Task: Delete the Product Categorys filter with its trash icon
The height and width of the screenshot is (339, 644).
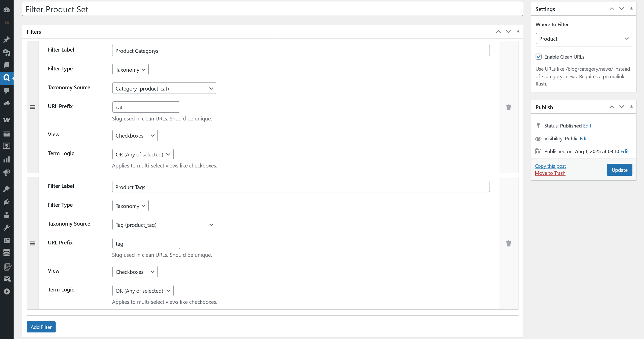Action: tap(508, 107)
